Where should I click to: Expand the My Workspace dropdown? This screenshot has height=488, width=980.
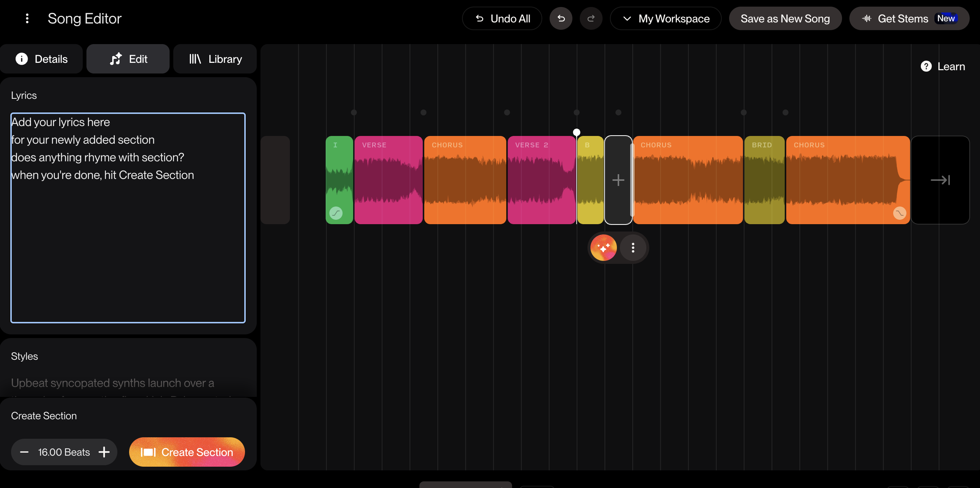pos(665,18)
